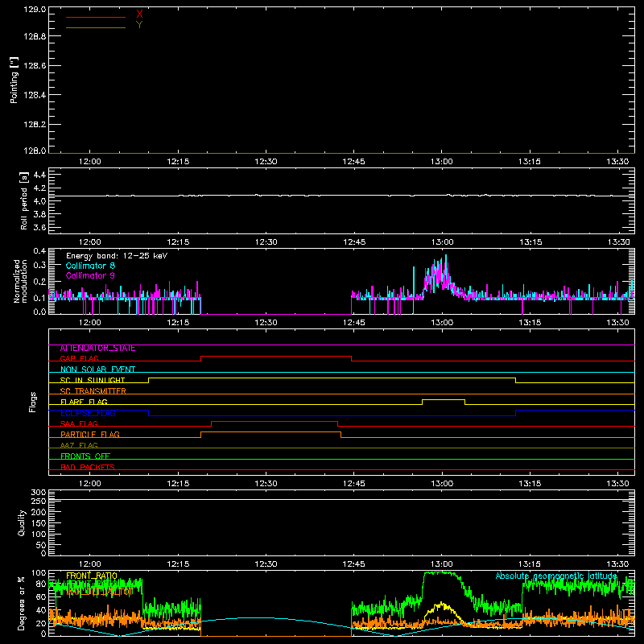Click the FRONTS_OFF flag label
Image resolution: width=644 pixels, height=644 pixels.
coord(85,456)
